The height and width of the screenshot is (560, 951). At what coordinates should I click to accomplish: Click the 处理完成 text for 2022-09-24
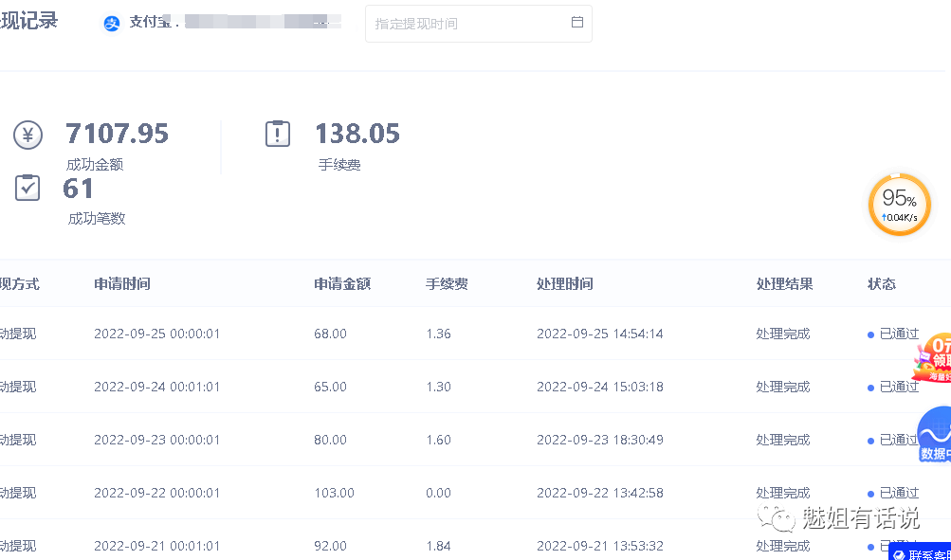(x=782, y=386)
